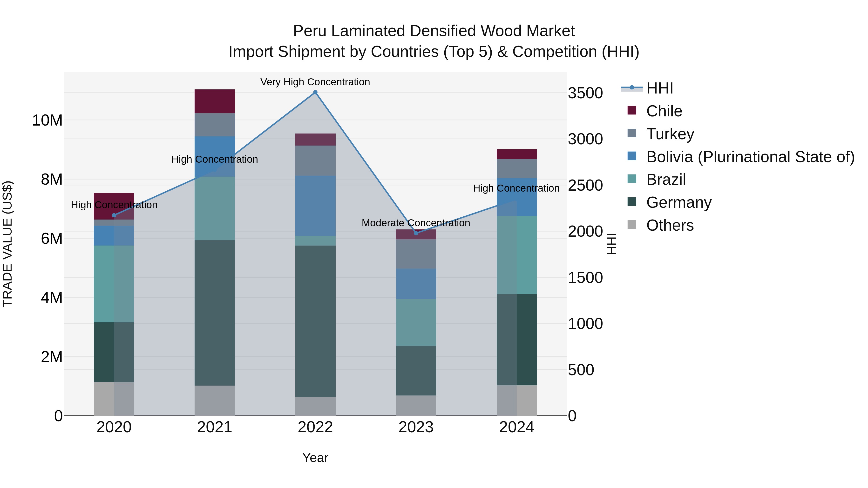Screen dimensions: 868x488
Task: Select the 2023 Germany bar segment
Action: [x=416, y=371]
